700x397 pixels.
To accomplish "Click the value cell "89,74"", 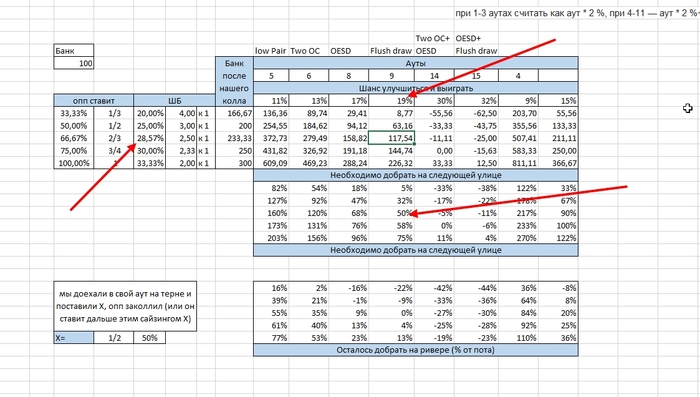I will (308, 113).
